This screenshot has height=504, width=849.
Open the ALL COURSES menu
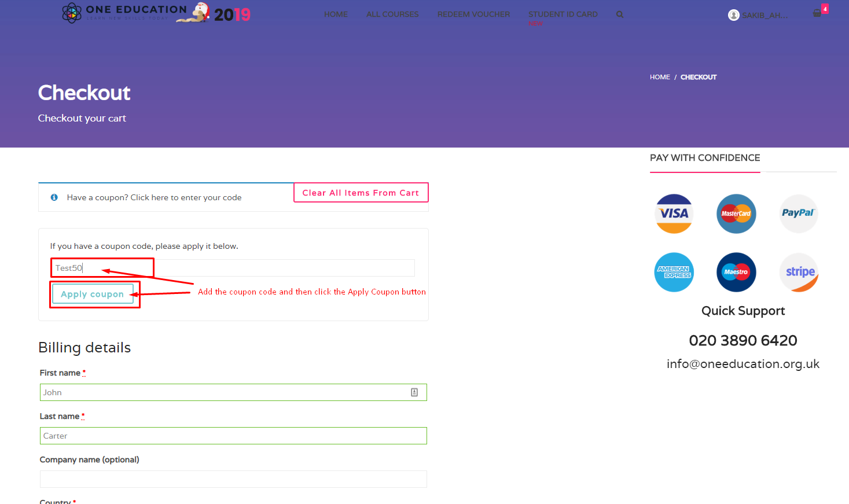tap(392, 14)
